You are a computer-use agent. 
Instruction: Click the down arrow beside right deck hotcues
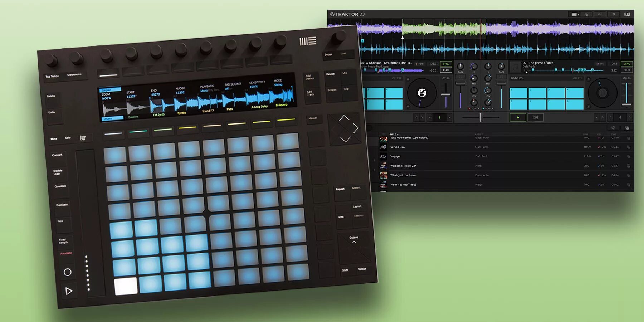(x=589, y=107)
